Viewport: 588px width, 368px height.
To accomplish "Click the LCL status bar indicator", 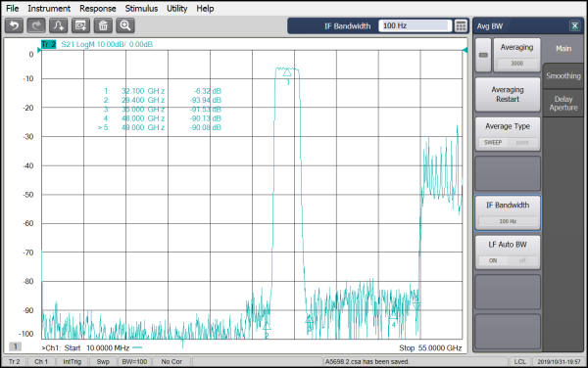I will pos(519,361).
